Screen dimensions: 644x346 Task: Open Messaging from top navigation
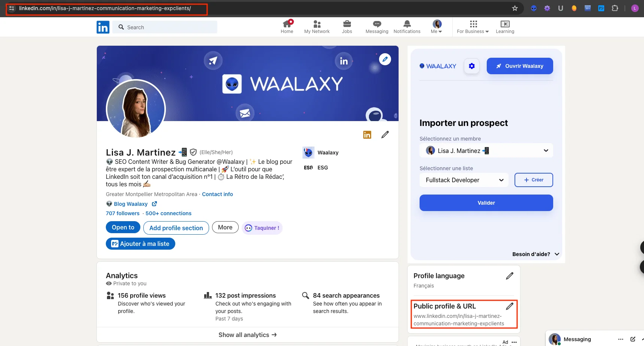377,27
